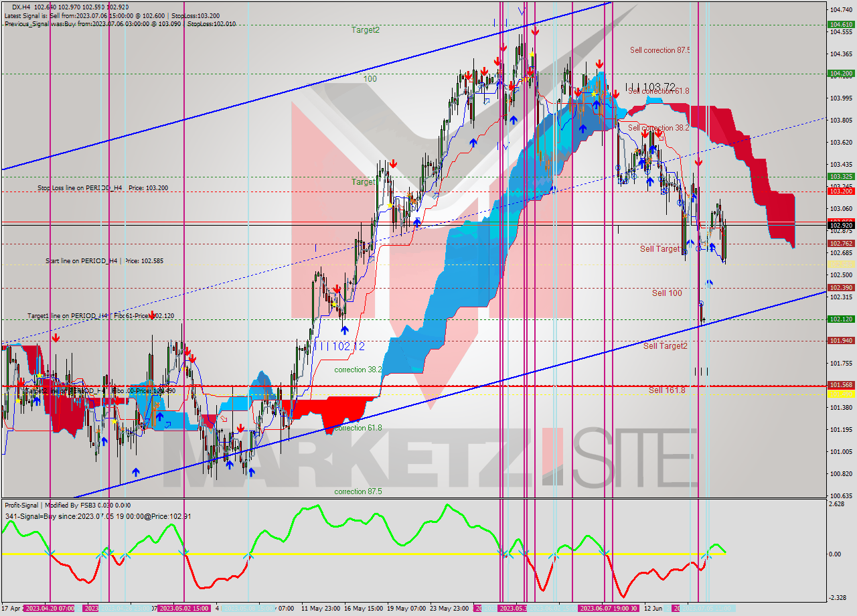
Task: Click the green Target2 label
Action: (366, 30)
